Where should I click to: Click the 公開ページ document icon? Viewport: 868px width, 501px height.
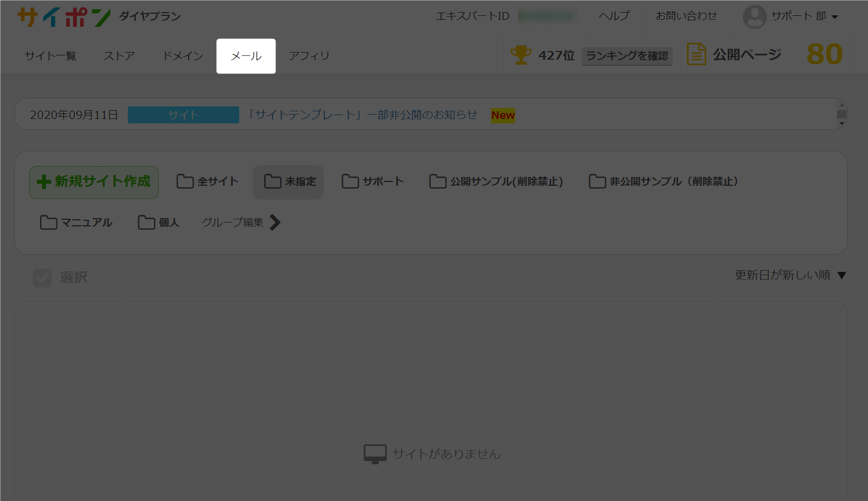coord(696,54)
